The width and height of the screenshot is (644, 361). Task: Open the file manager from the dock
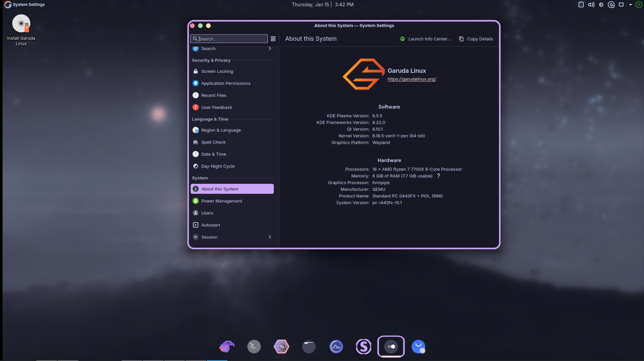pos(309,346)
